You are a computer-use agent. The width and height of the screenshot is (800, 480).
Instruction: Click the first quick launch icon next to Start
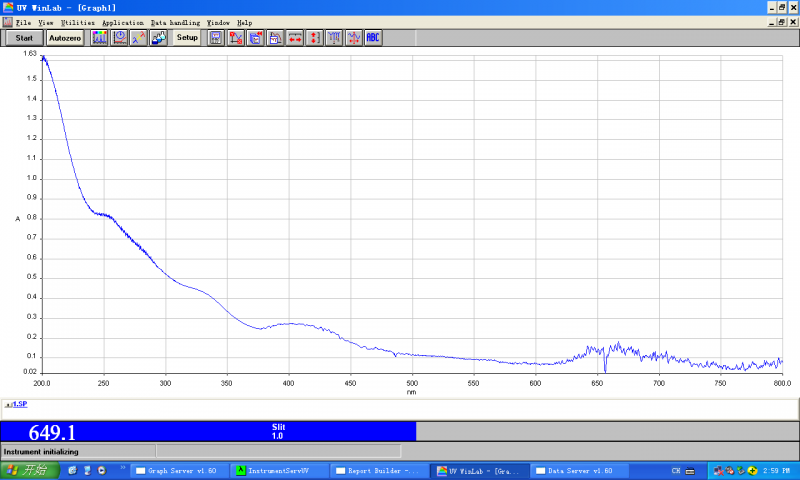pos(72,471)
